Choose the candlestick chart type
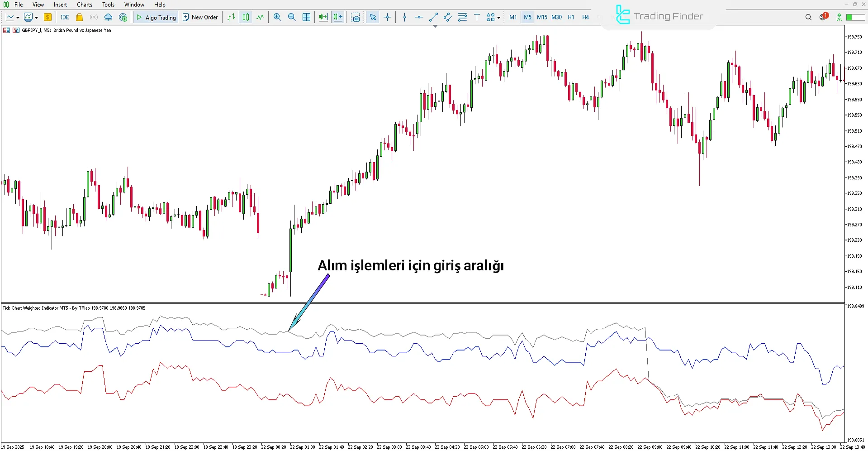Viewport: 868px width, 451px height. 246,17
